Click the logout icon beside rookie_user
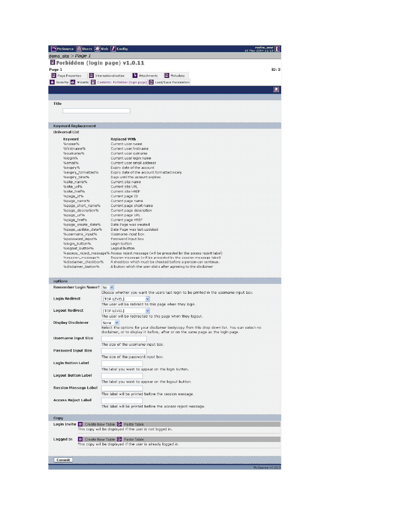 [x=277, y=49]
